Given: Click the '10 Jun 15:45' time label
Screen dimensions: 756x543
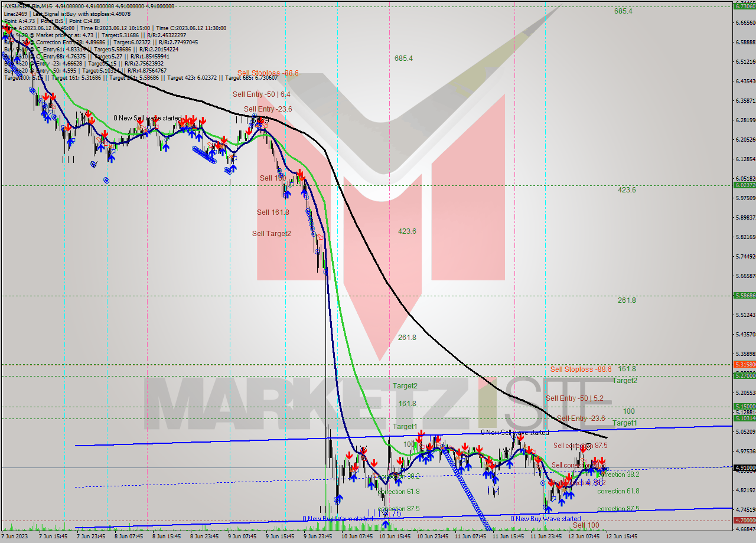Looking at the screenshot, I should click(x=395, y=537).
